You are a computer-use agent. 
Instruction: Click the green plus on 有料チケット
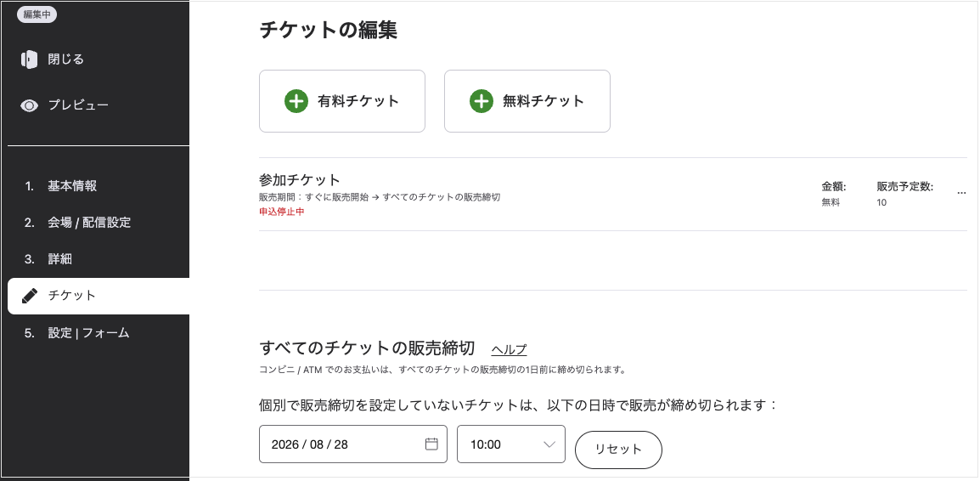(x=296, y=101)
